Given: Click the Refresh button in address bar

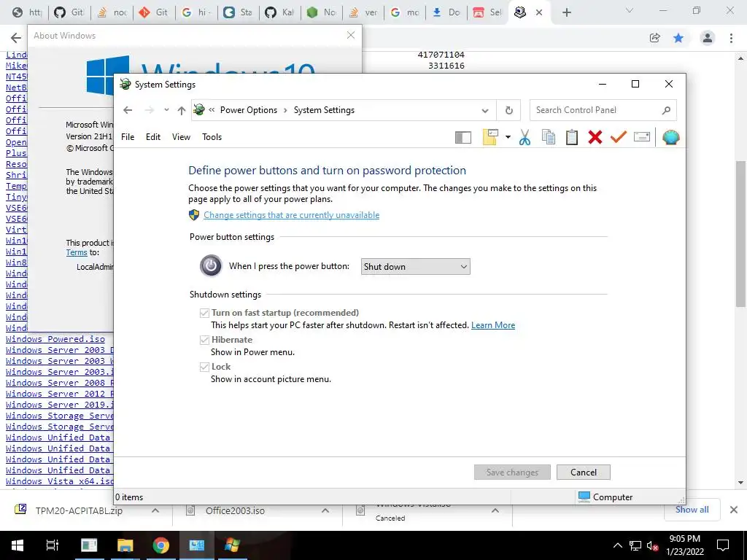Looking at the screenshot, I should click(x=508, y=110).
